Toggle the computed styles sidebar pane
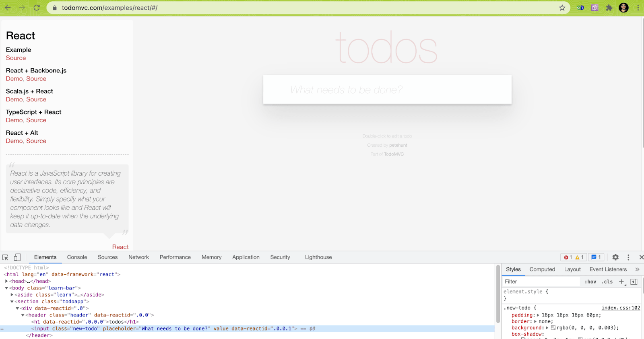 (634, 281)
